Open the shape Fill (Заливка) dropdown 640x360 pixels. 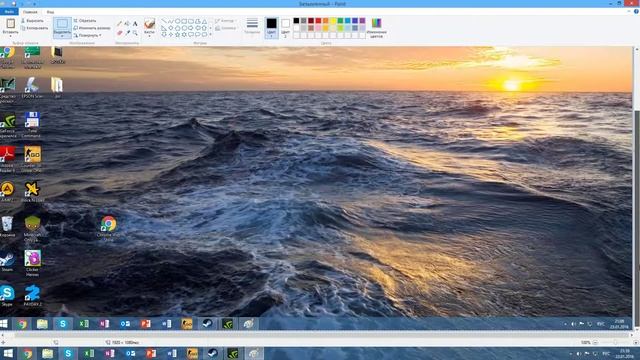[226, 28]
